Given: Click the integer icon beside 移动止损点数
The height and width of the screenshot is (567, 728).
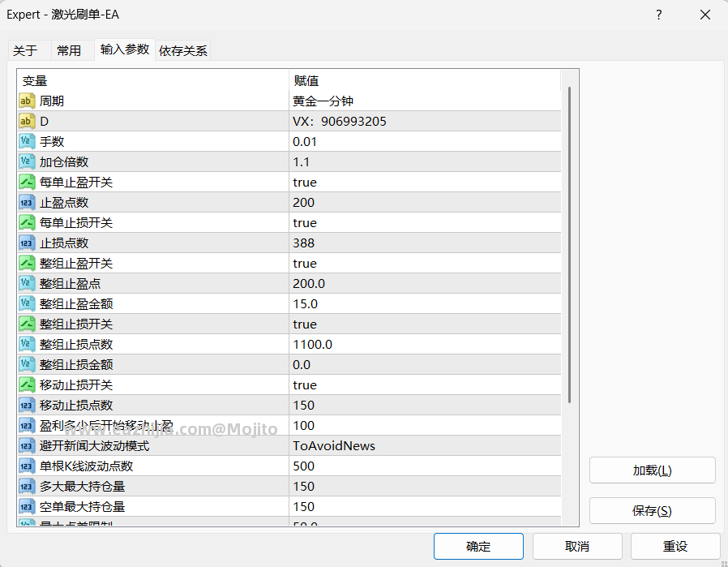Looking at the screenshot, I should [x=27, y=405].
